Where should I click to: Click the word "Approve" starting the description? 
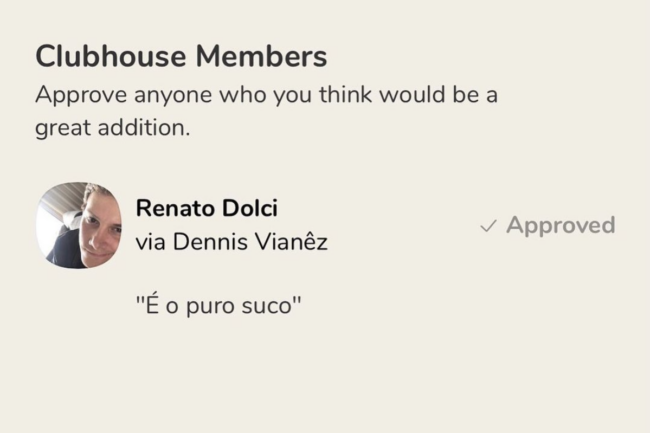point(76,97)
